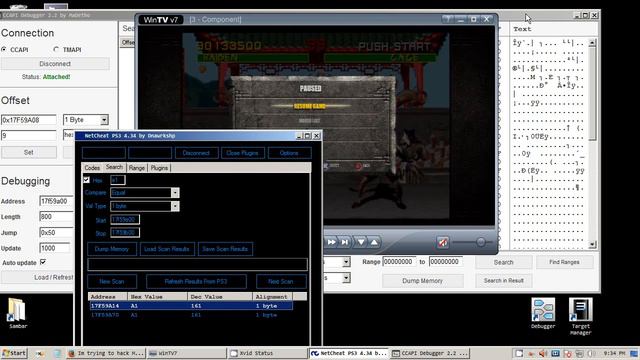Open the 'Im trying to hack' browser taskbar item

click(106, 353)
